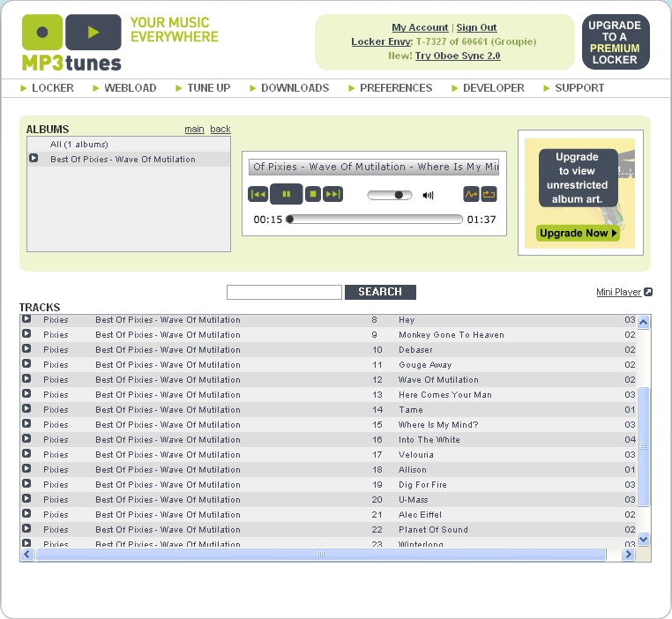Open the DEVELOPER menu
Screen dimensions: 672x619
494,88
